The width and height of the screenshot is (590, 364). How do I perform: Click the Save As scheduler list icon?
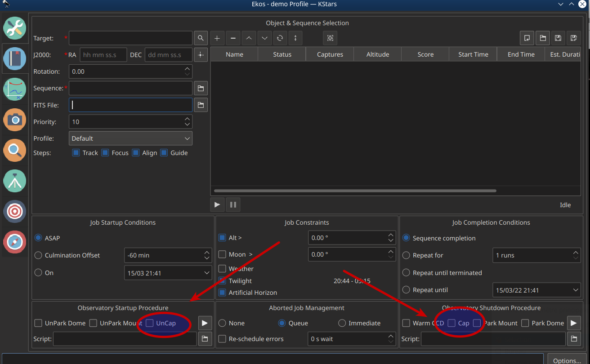(573, 38)
